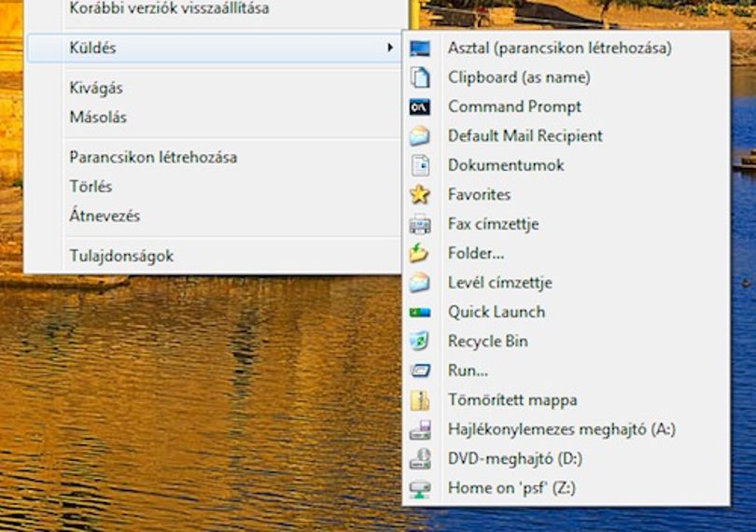Viewport: 756px width, 532px height.
Task: Click the DVD-meghajtó drive icon
Action: (419, 458)
